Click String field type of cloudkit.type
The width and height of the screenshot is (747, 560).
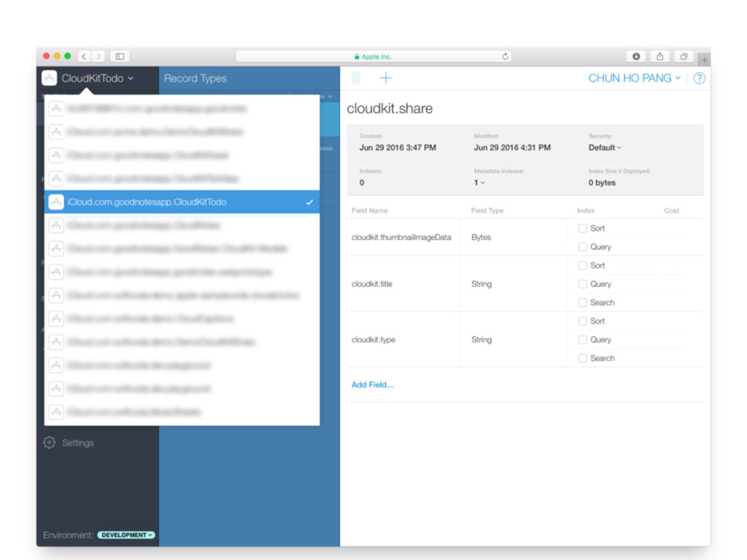coord(481,340)
